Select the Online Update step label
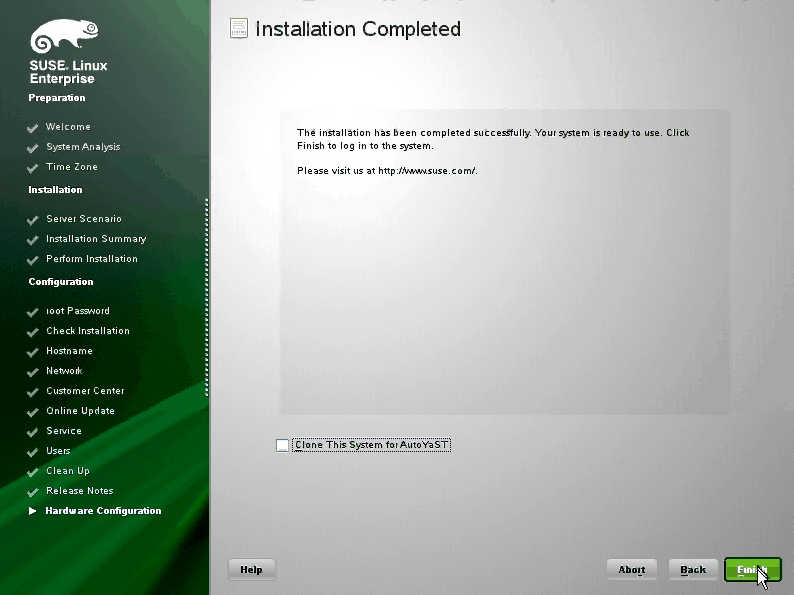 coord(81,411)
